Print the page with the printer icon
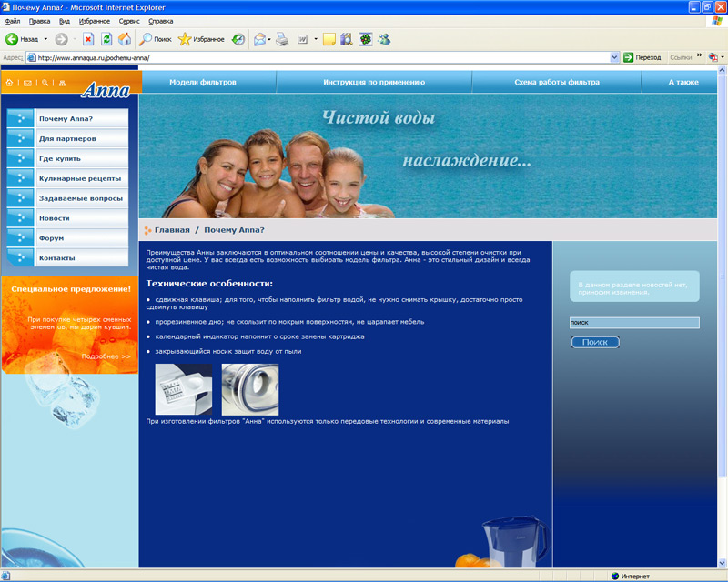This screenshot has height=582, width=728. pos(282,39)
